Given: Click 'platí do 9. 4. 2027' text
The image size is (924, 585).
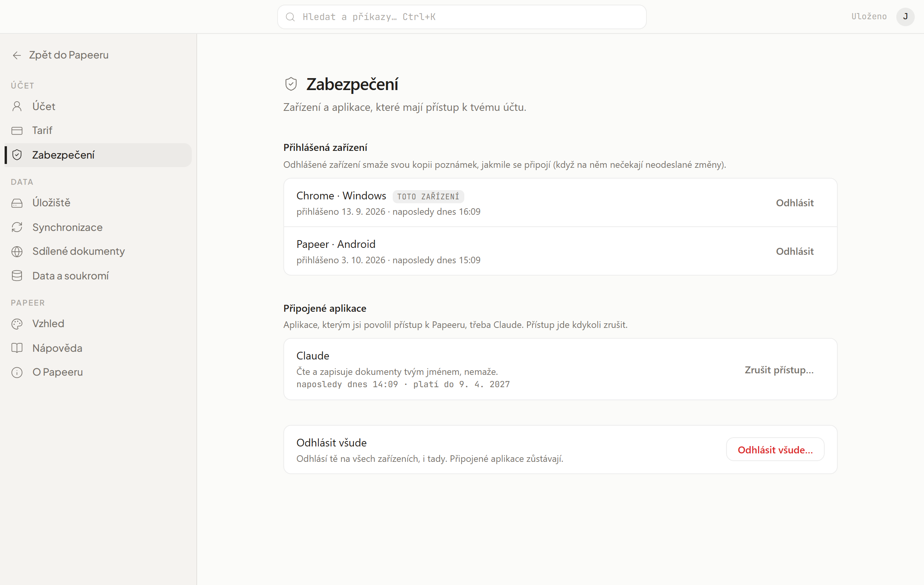Looking at the screenshot, I should coord(461,384).
